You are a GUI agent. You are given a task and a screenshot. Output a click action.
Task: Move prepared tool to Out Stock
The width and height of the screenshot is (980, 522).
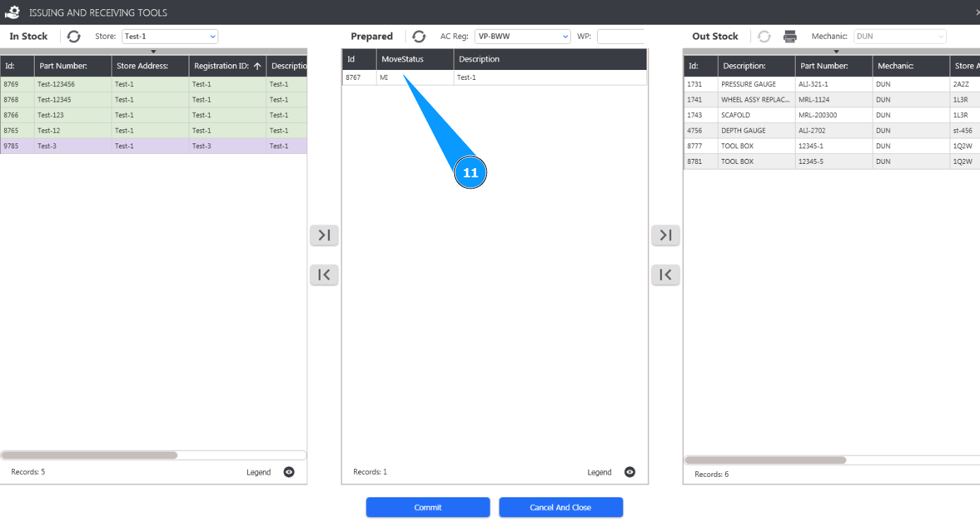point(666,235)
